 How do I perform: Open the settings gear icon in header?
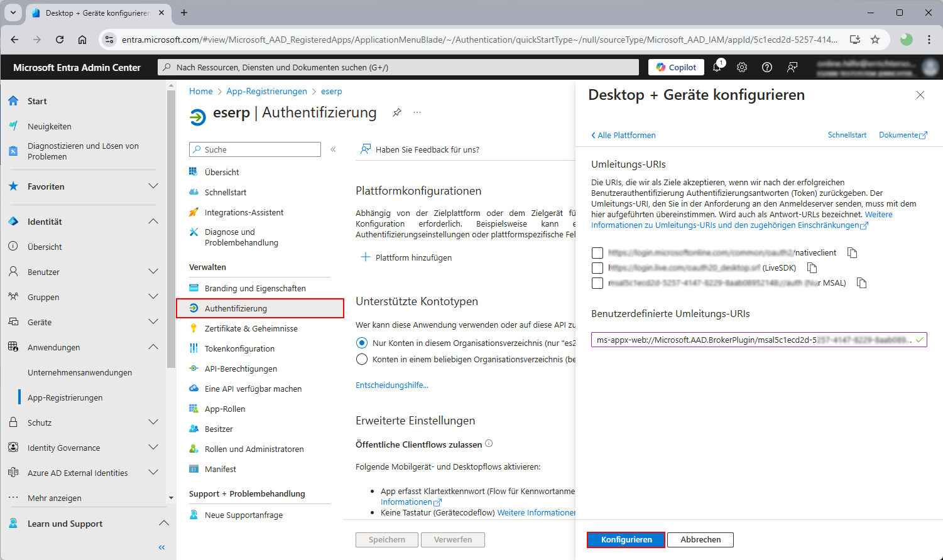click(x=742, y=67)
